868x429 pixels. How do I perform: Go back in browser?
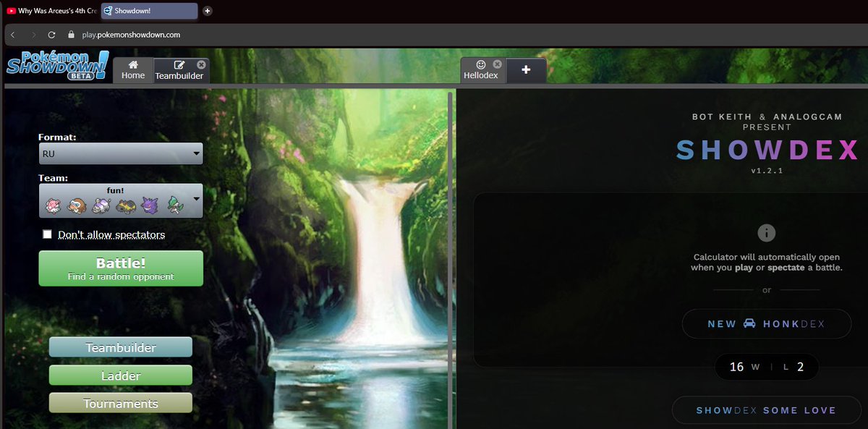point(13,35)
